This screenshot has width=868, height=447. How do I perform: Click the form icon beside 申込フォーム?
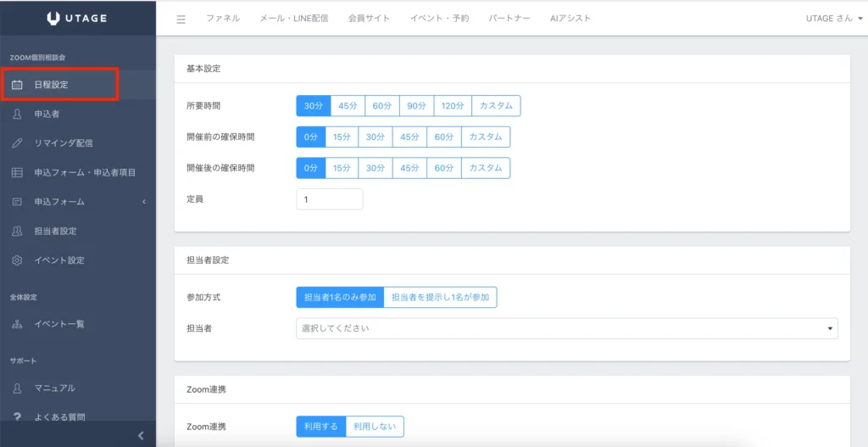17,202
